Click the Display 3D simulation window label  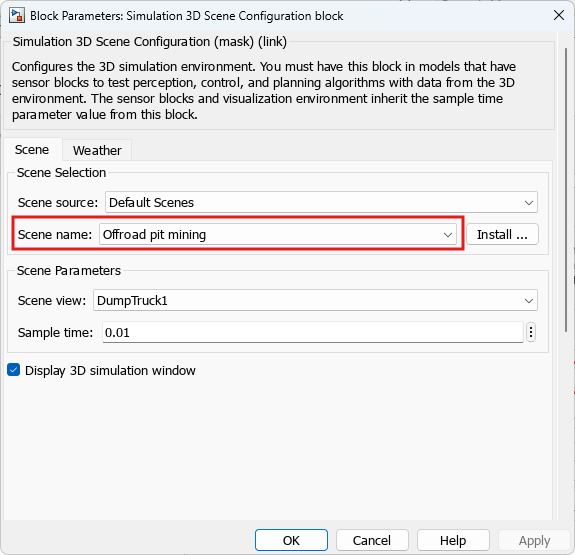click(110, 370)
